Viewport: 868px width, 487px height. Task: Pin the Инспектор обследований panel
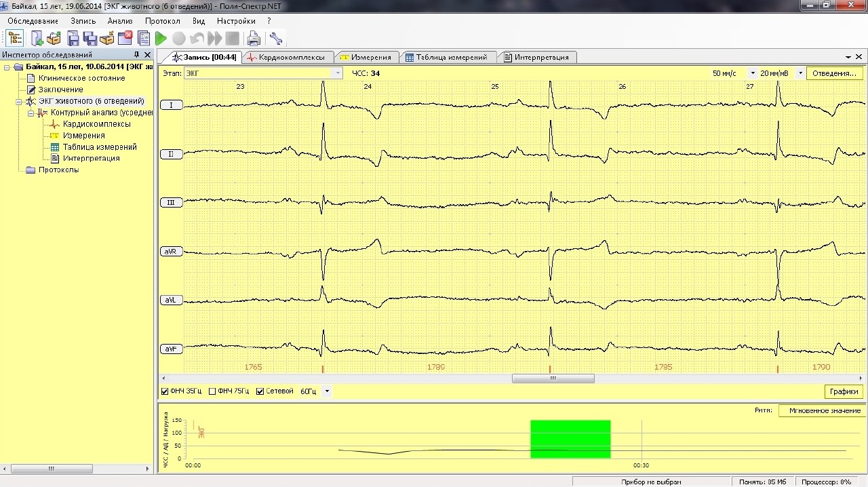point(136,55)
